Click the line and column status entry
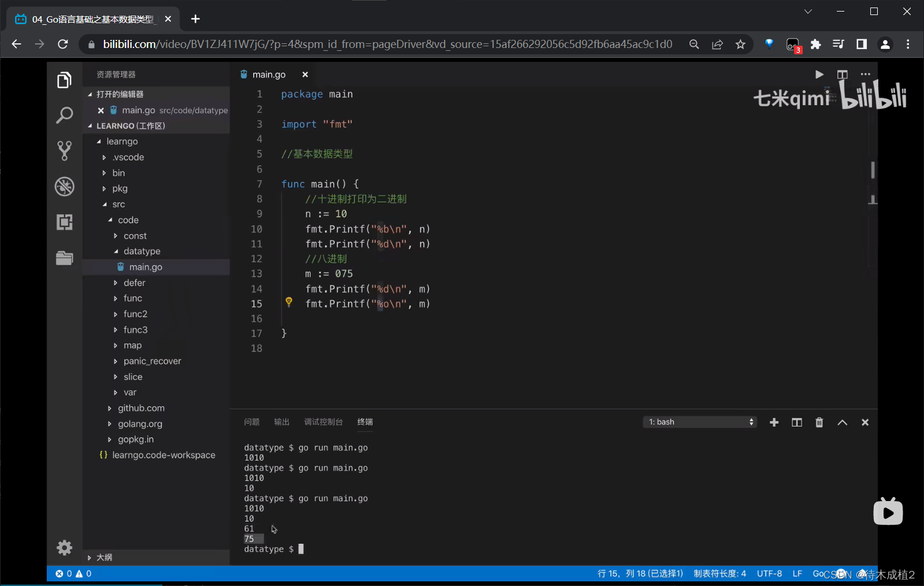The height and width of the screenshot is (586, 924). [640, 573]
